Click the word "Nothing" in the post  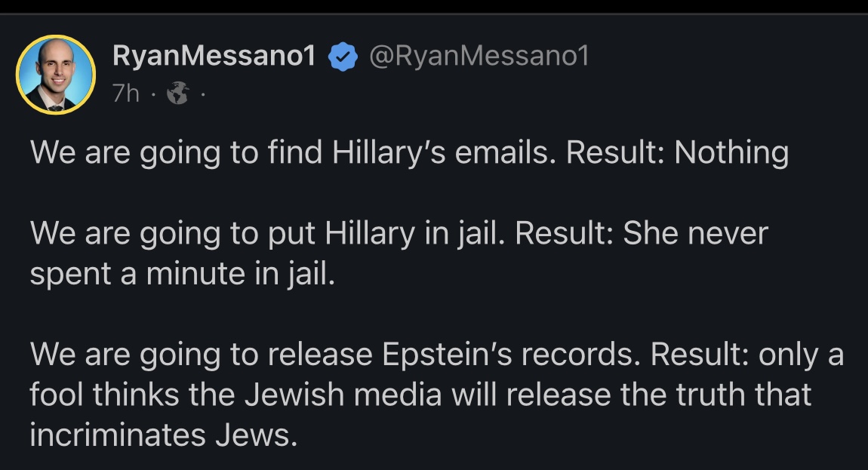click(x=731, y=153)
